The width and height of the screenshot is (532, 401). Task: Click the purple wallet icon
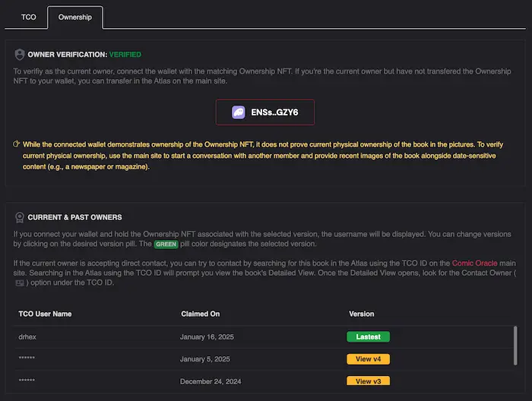click(238, 112)
